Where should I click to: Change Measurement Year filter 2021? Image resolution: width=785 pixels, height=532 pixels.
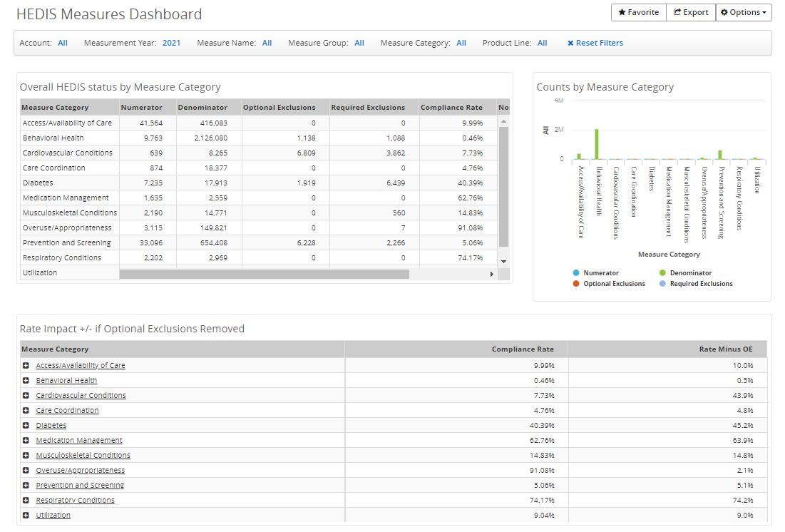click(x=171, y=43)
